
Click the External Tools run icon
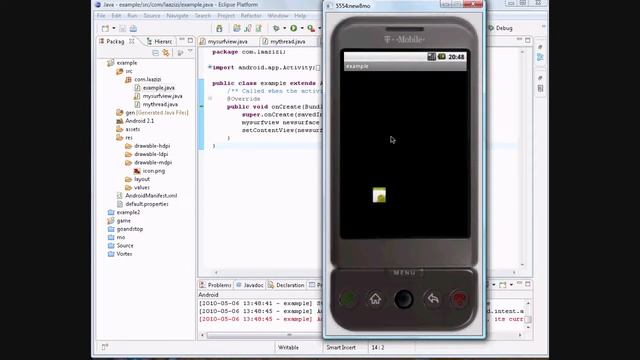point(311,28)
